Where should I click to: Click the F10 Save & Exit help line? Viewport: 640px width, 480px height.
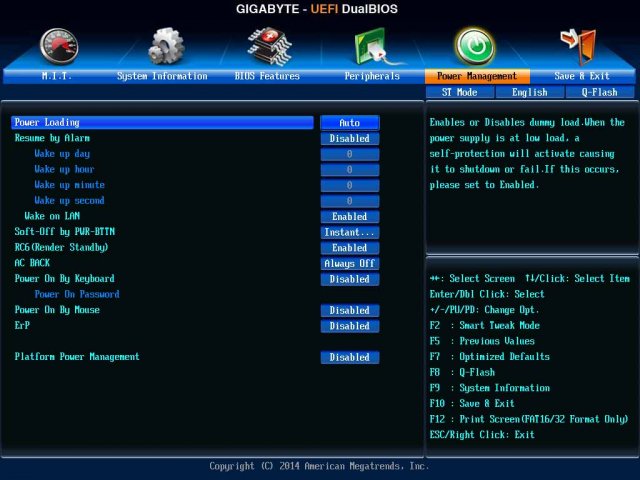(472, 403)
